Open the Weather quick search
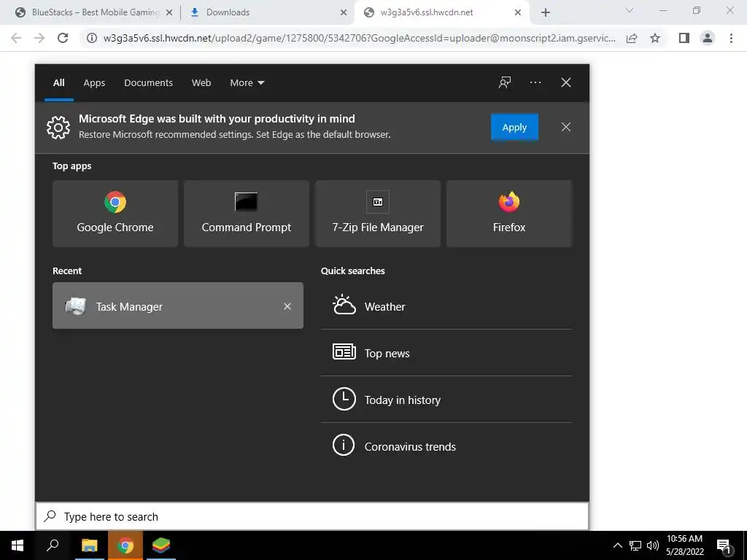The width and height of the screenshot is (747, 560). [446, 306]
